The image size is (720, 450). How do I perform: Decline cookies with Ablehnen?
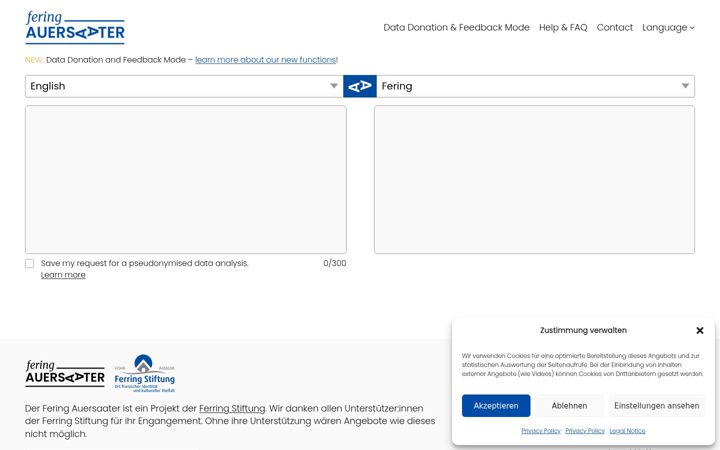(x=569, y=405)
